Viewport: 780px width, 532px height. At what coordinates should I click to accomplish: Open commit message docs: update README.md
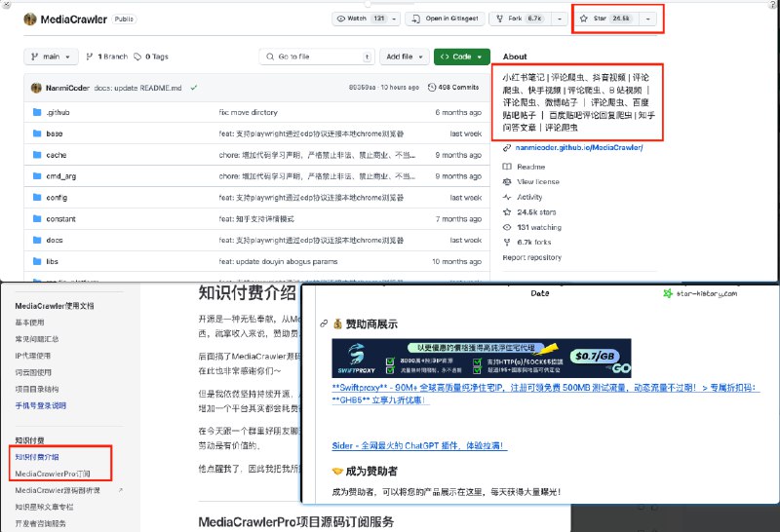coord(137,88)
